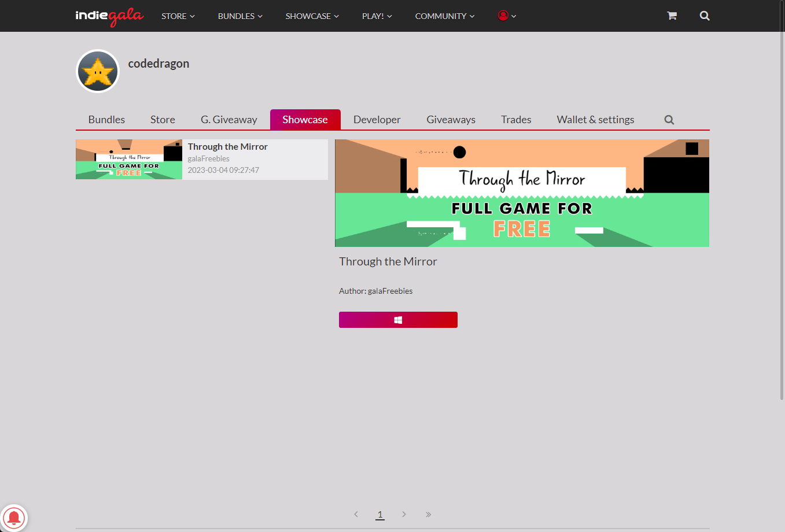Switch to the Giveaways tab
The image size is (785, 532).
tap(451, 120)
